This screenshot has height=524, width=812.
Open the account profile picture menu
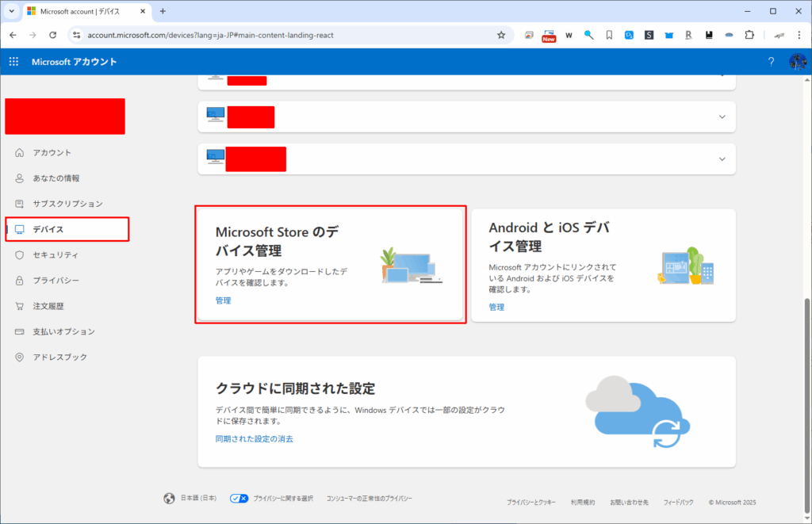coord(798,62)
